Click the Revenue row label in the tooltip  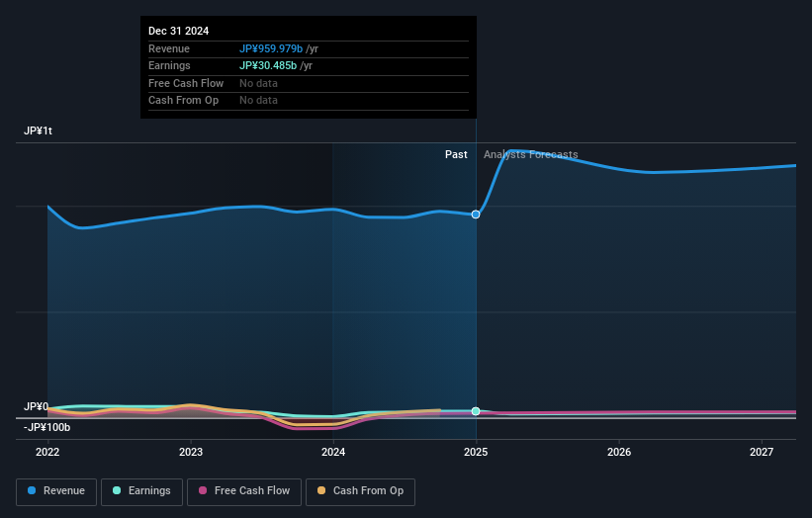[169, 48]
